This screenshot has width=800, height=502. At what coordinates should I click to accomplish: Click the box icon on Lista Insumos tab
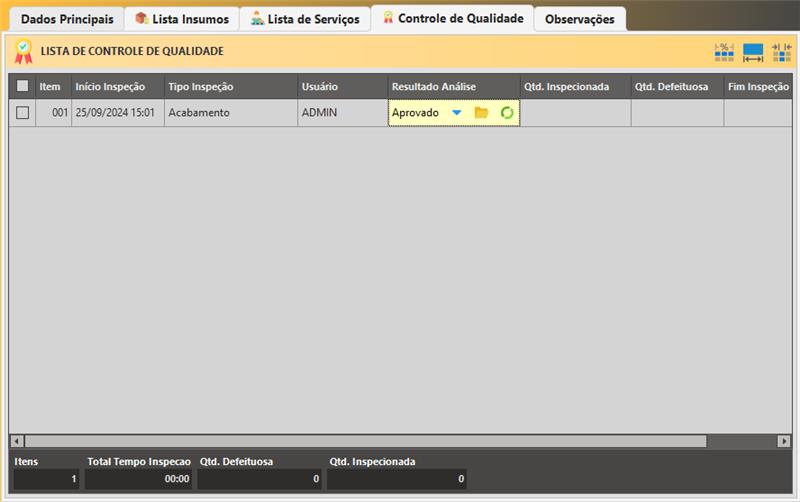[141, 19]
